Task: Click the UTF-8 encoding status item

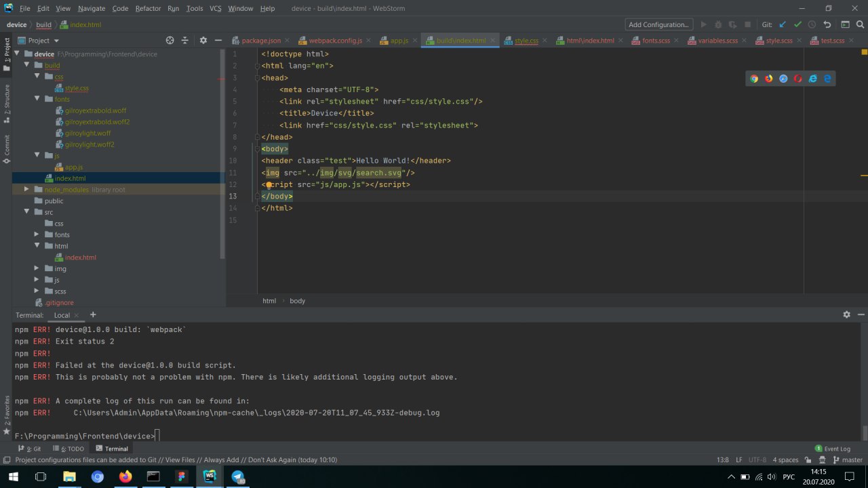Action: [757, 460]
